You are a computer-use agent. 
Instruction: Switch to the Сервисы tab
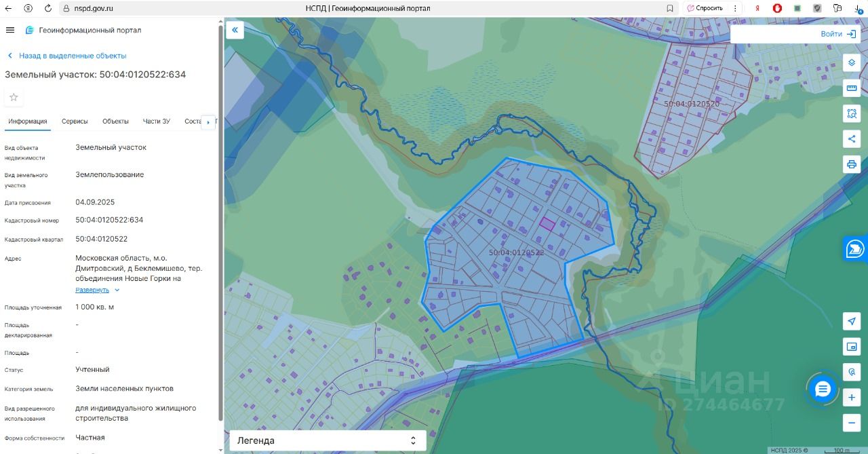[75, 121]
